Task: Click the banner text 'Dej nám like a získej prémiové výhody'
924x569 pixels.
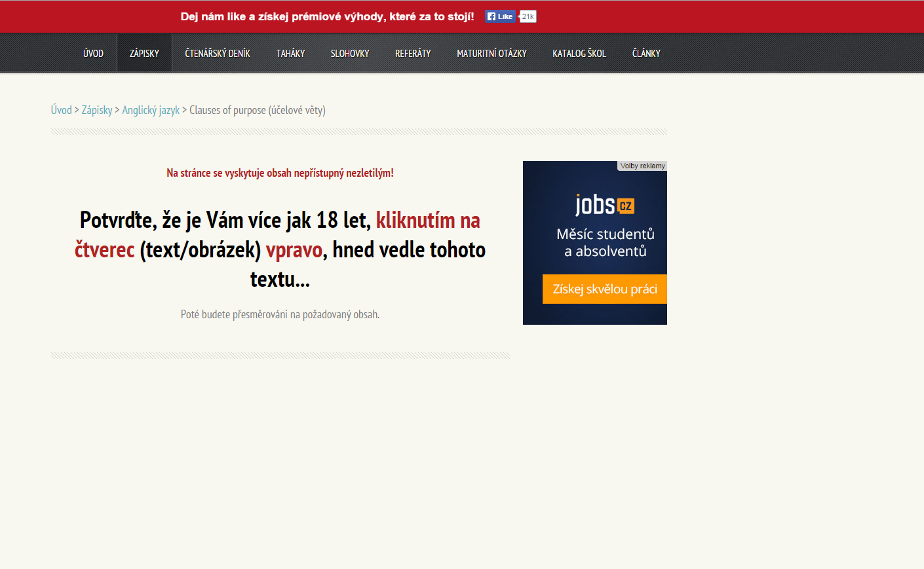Action: coord(327,16)
